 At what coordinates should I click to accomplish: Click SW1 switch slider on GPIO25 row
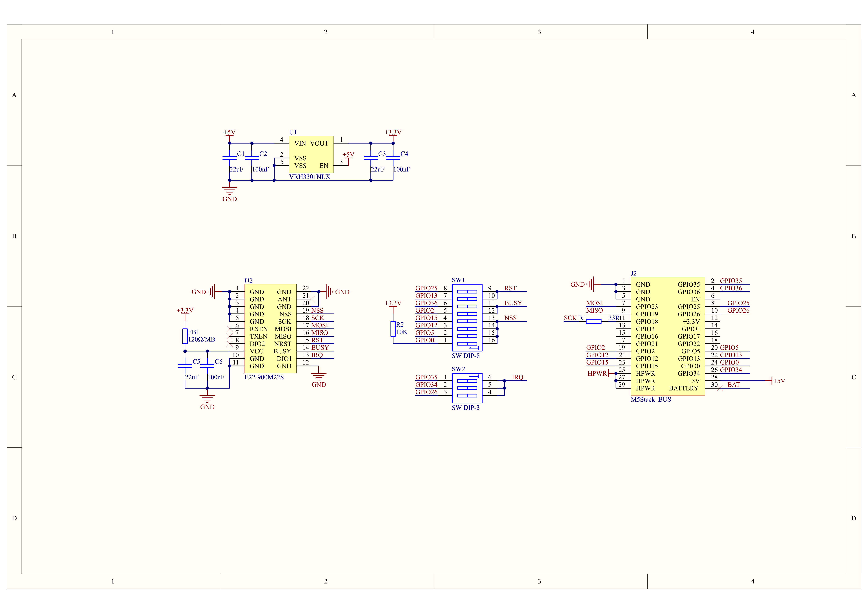pyautogui.click(x=467, y=292)
